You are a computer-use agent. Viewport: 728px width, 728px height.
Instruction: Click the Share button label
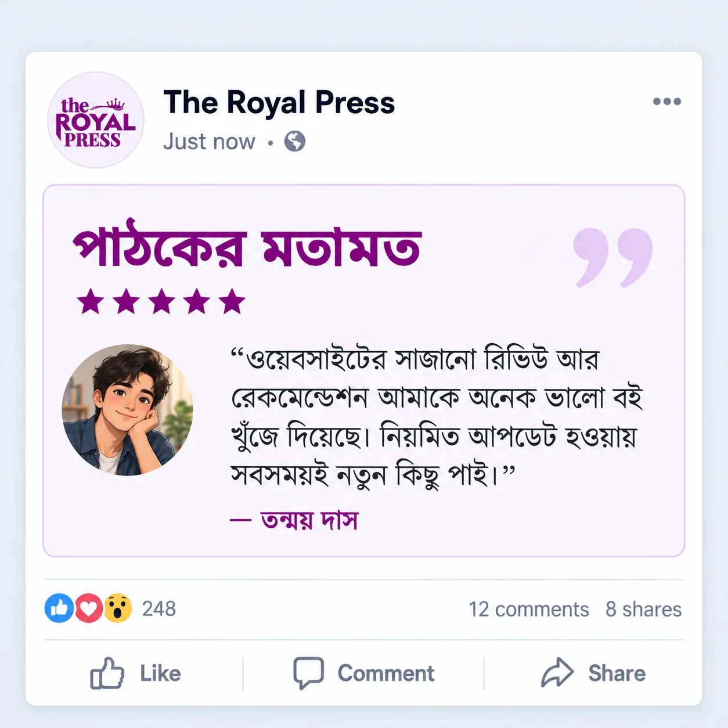[617, 673]
